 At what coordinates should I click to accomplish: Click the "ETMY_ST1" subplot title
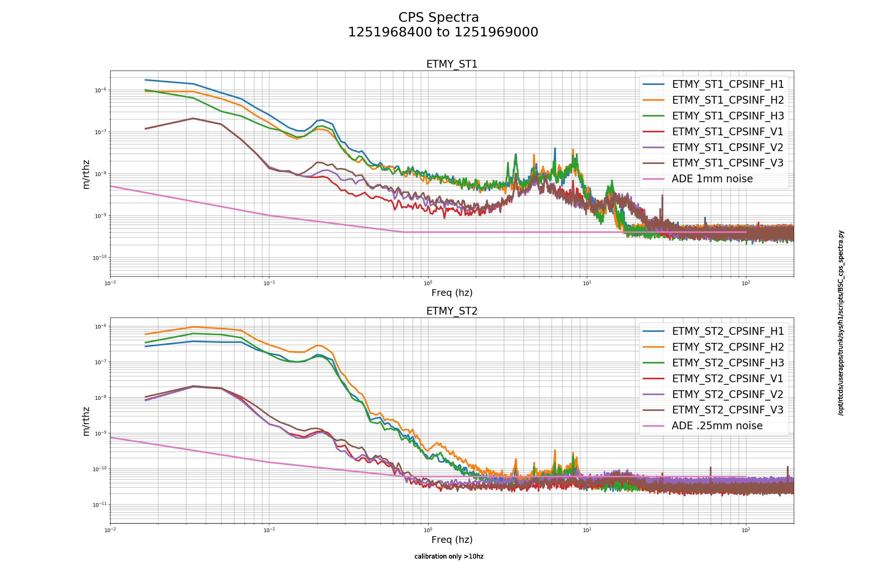click(452, 64)
